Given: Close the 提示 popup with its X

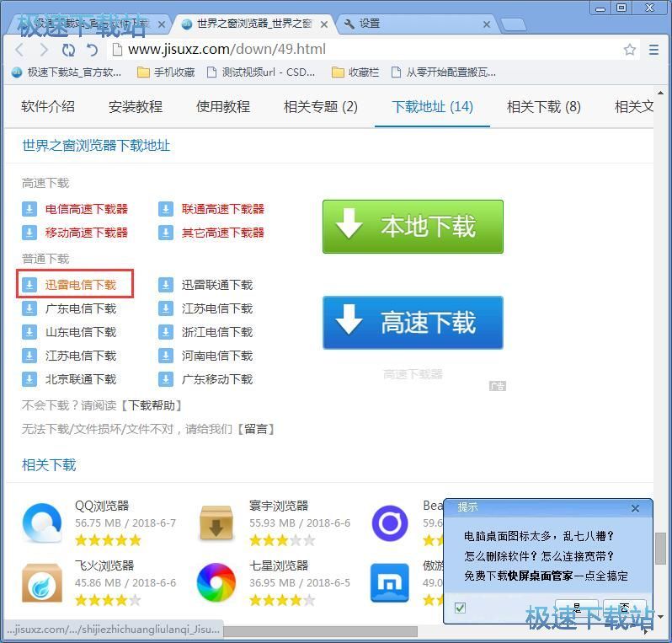Looking at the screenshot, I should tap(635, 508).
